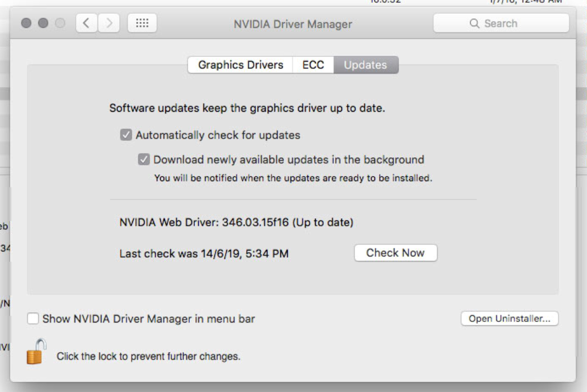Enable Show NVIDIA Driver Manager in menu bar

[x=33, y=318]
